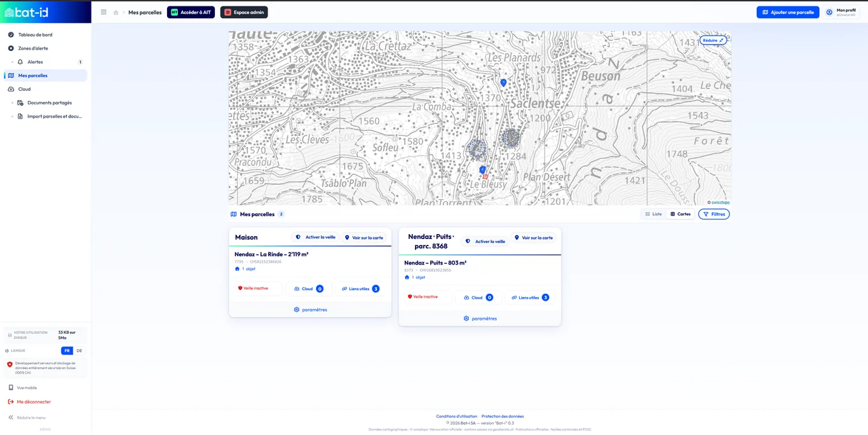Click Nendaz – La Rinde – 2'119 m² title
The height and width of the screenshot is (435, 868).
pyautogui.click(x=271, y=254)
